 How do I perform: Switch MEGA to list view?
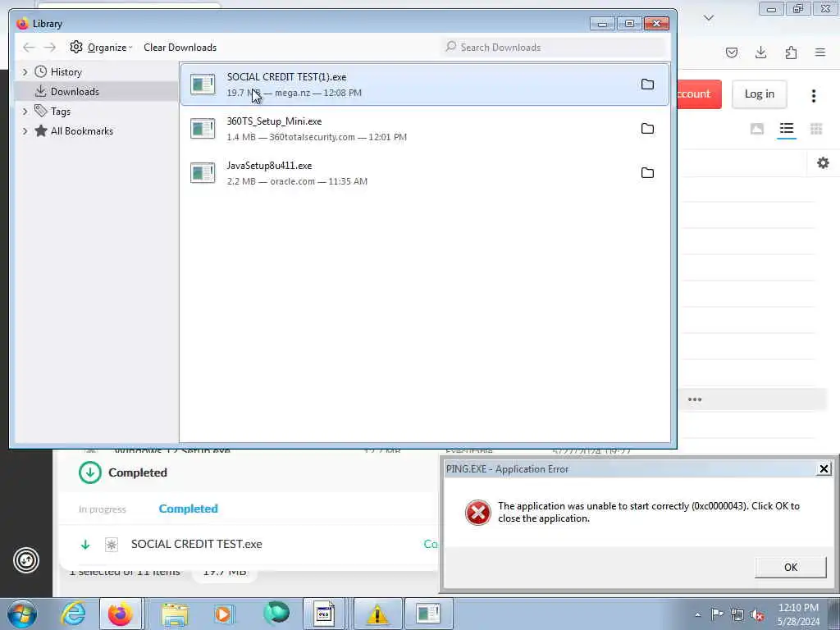tap(787, 129)
